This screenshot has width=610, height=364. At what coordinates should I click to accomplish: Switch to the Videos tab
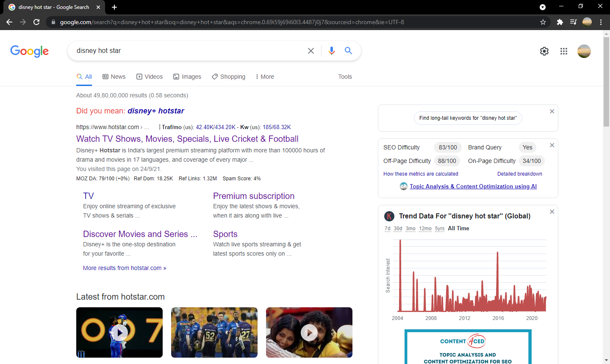click(x=150, y=77)
